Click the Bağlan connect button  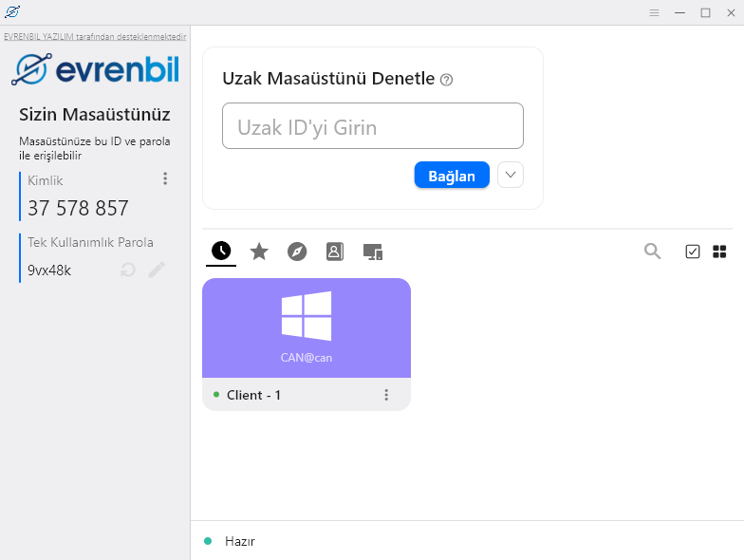[x=452, y=176]
